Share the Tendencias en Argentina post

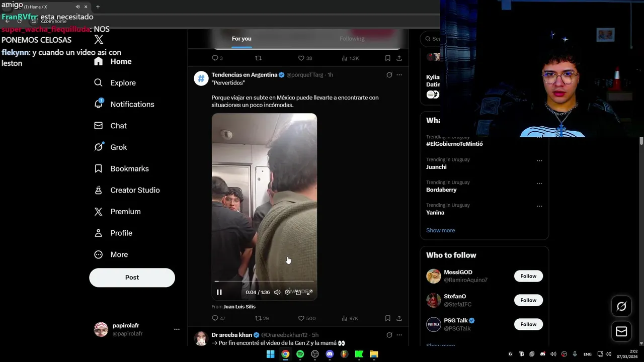click(x=399, y=318)
